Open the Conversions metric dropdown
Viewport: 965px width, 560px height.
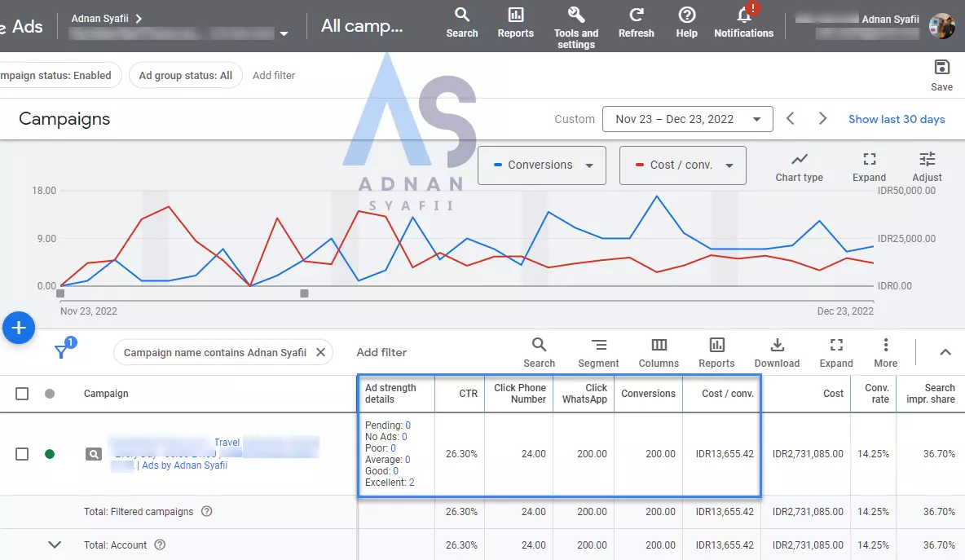[x=541, y=165]
